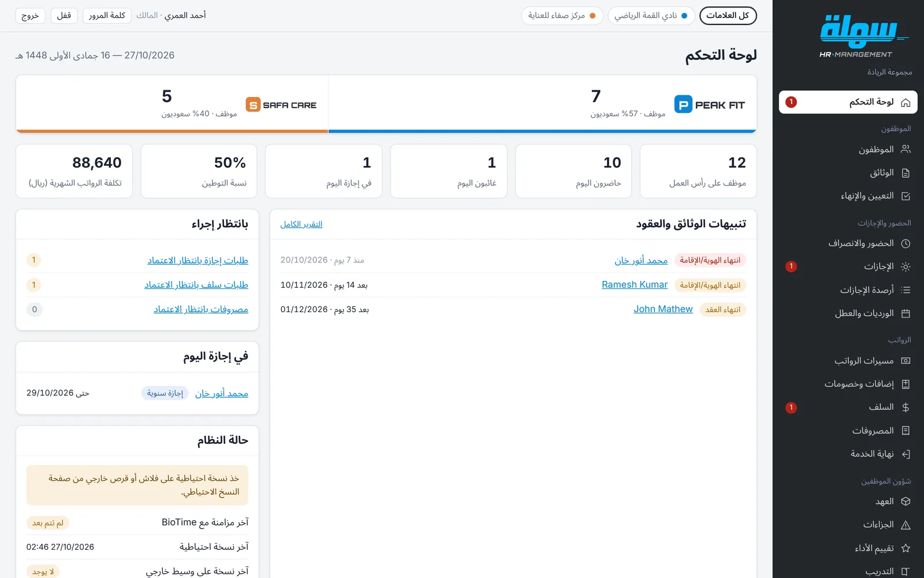Click the document icon for الوثائق

(x=906, y=173)
